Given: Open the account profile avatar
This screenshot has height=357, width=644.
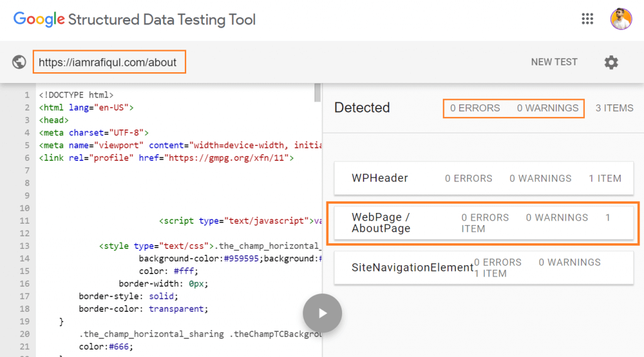Looking at the screenshot, I should pos(621,19).
